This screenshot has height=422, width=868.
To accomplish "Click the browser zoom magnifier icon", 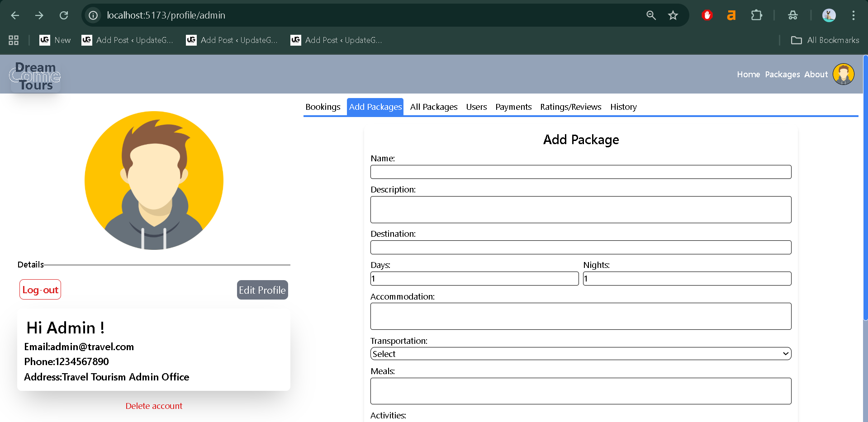I will click(x=651, y=15).
